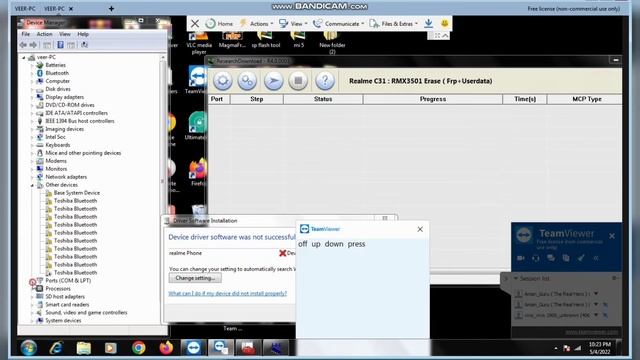Click the double-gear settings icon in ResearchDownload
Viewport: 640px width, 360px height.
tap(247, 81)
